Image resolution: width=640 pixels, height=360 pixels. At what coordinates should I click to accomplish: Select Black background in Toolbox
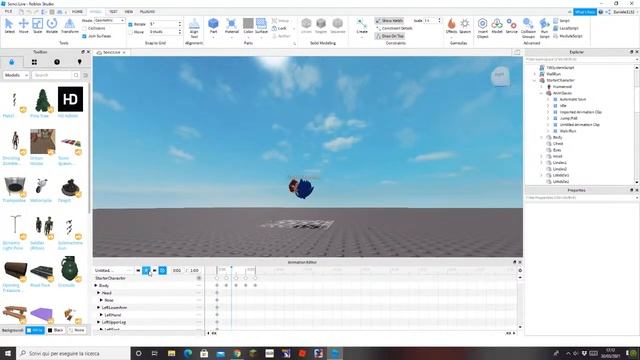coord(56,330)
